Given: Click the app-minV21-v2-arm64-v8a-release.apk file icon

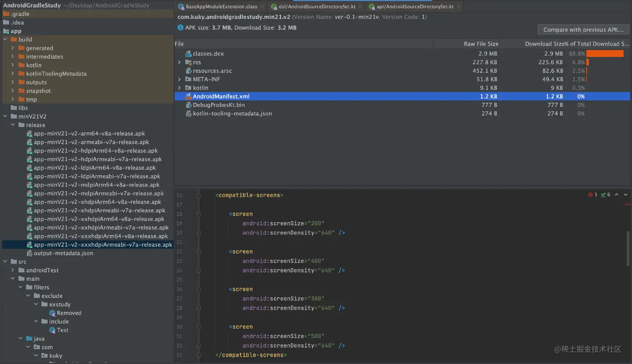Looking at the screenshot, I should point(30,134).
